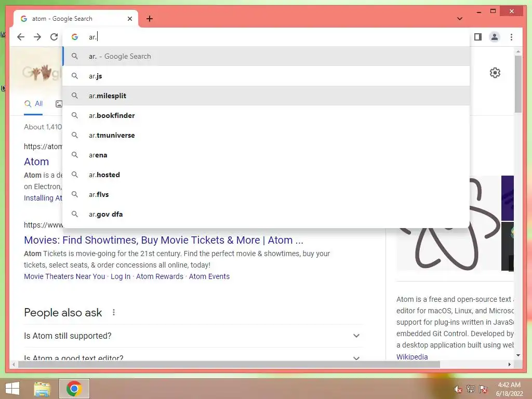The image size is (532, 399).
Task: Open File Explorer from taskbar
Action: pos(42,389)
